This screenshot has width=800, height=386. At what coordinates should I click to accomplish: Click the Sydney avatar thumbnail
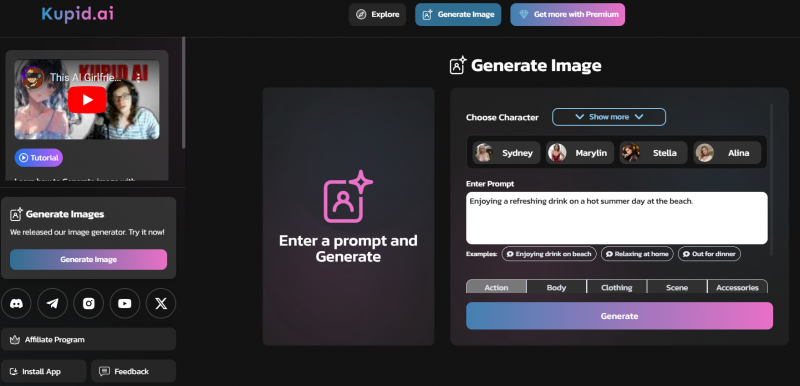pos(484,152)
